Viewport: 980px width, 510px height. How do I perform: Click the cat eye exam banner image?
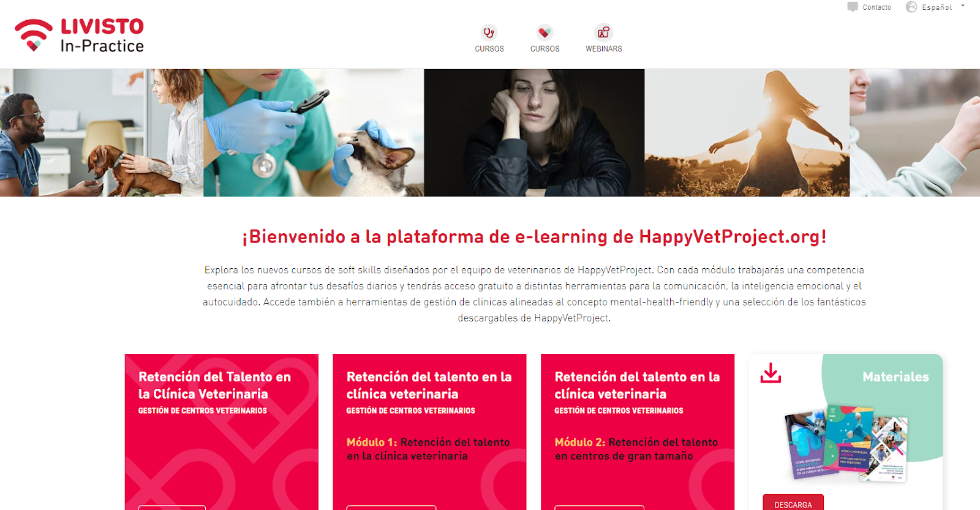[314, 132]
